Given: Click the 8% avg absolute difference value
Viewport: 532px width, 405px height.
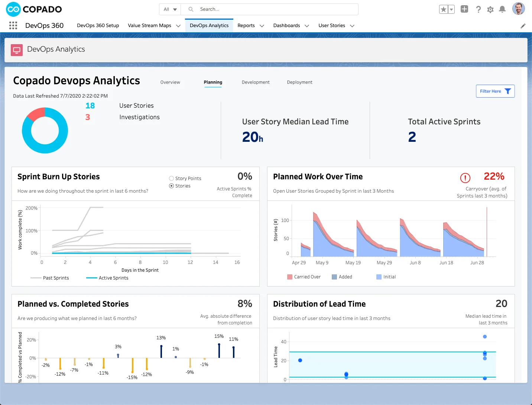Looking at the screenshot, I should click(245, 304).
